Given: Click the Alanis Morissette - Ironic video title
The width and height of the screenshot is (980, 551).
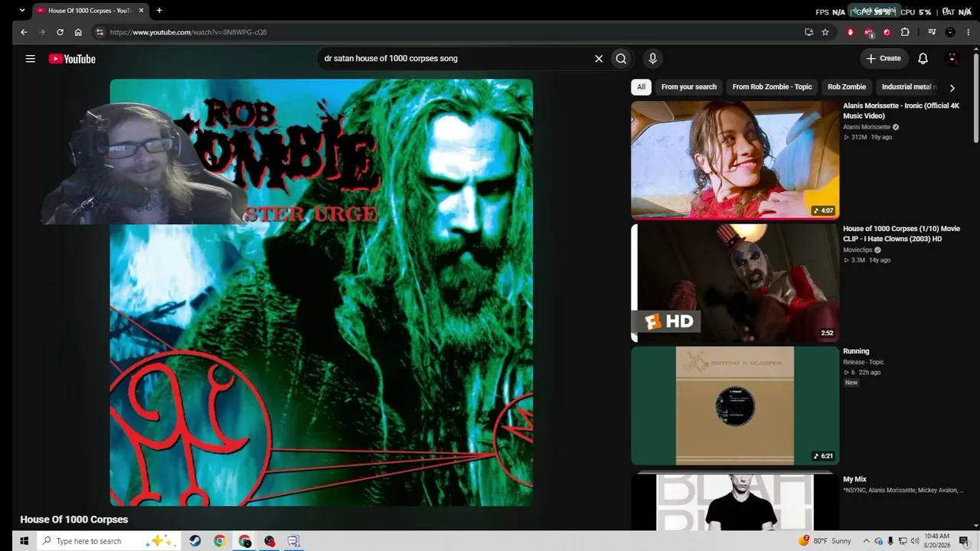Looking at the screenshot, I should [901, 111].
